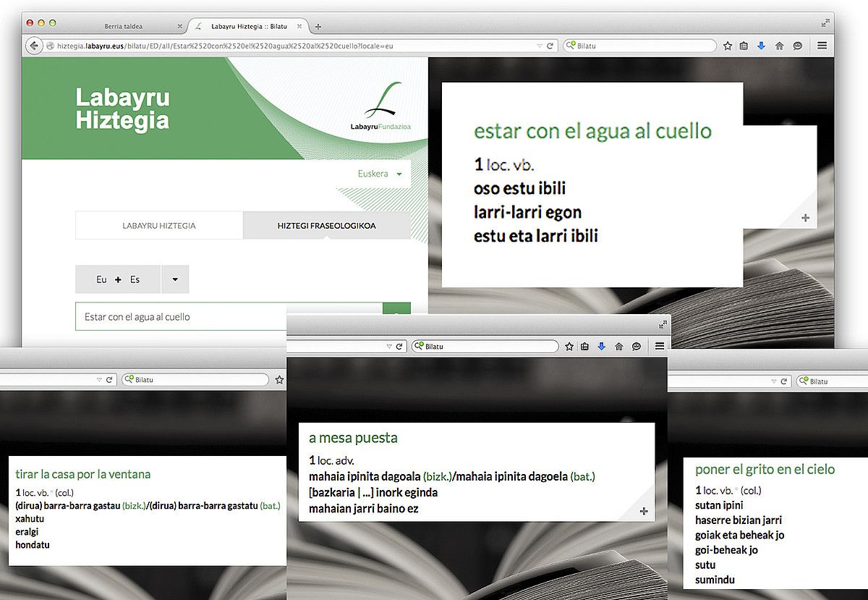Screen dimensions: 868x600
Task: Open the Euskera language dropdown
Action: click(380, 174)
